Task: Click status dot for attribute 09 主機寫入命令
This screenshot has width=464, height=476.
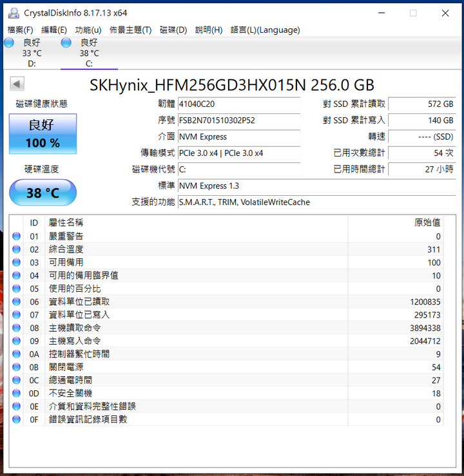Action: pos(16,341)
